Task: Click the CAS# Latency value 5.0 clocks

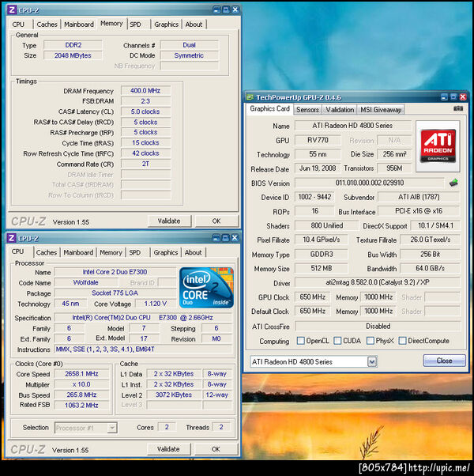Action: pos(145,111)
